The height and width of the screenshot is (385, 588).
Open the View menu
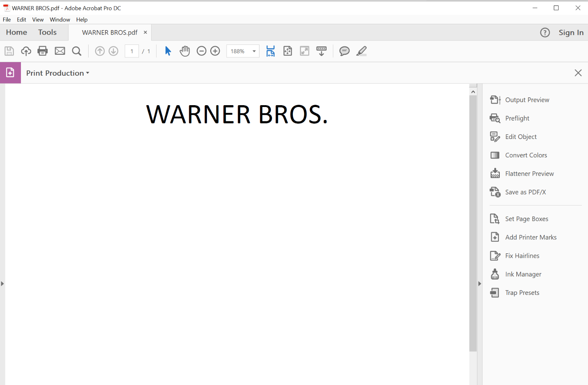(38, 19)
